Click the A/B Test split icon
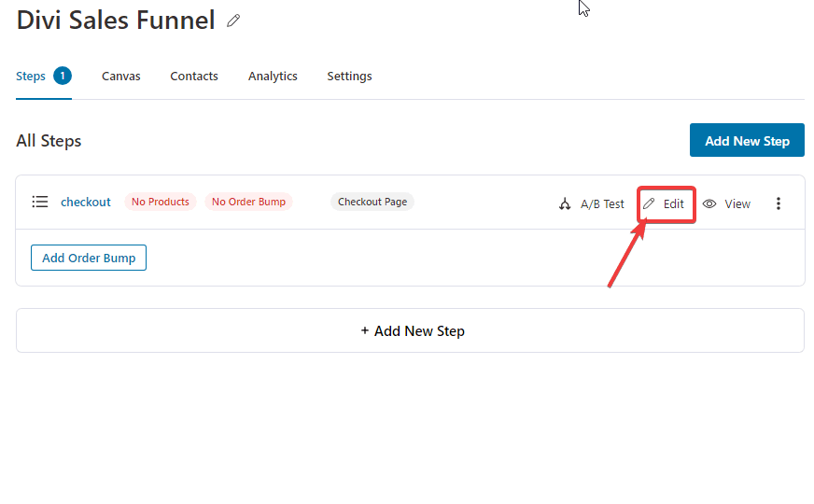The width and height of the screenshot is (814, 504). point(565,204)
